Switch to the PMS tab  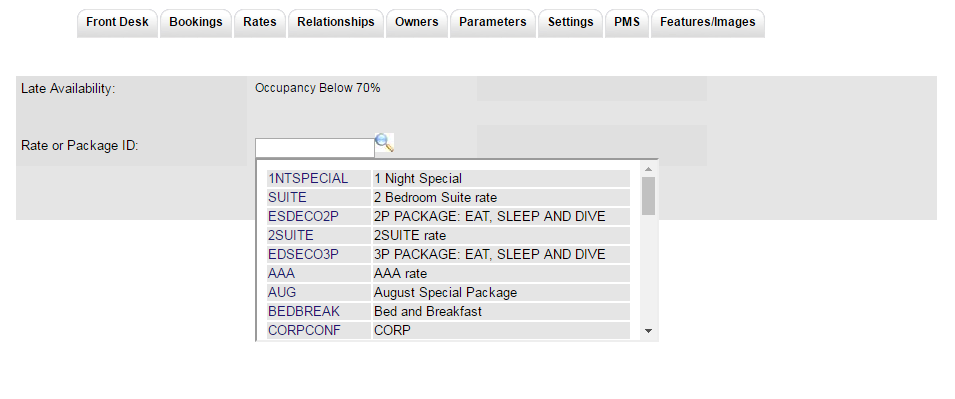point(627,23)
